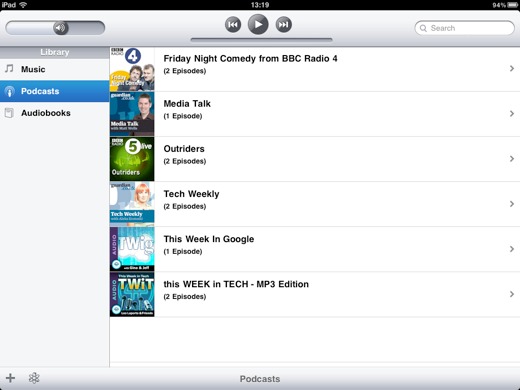Play the current track

click(x=258, y=24)
